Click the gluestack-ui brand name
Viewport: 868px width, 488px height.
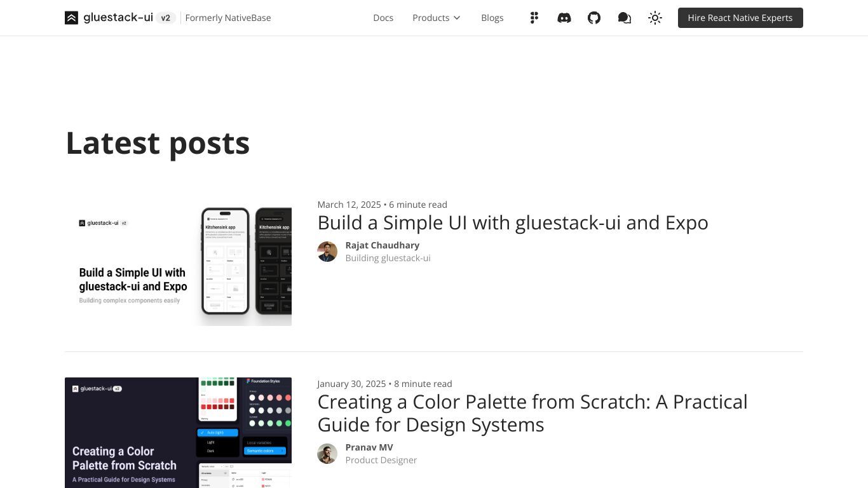(118, 18)
